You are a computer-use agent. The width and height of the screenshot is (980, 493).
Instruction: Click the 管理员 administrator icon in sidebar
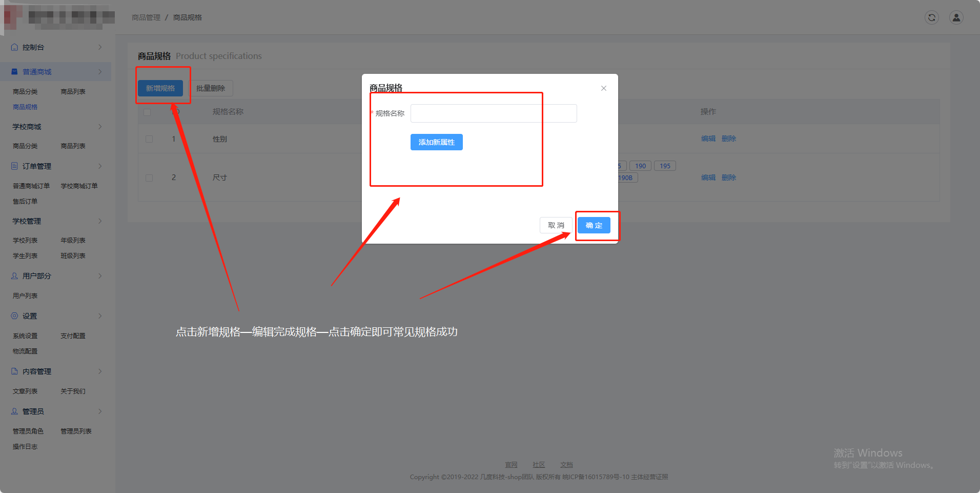[14, 411]
